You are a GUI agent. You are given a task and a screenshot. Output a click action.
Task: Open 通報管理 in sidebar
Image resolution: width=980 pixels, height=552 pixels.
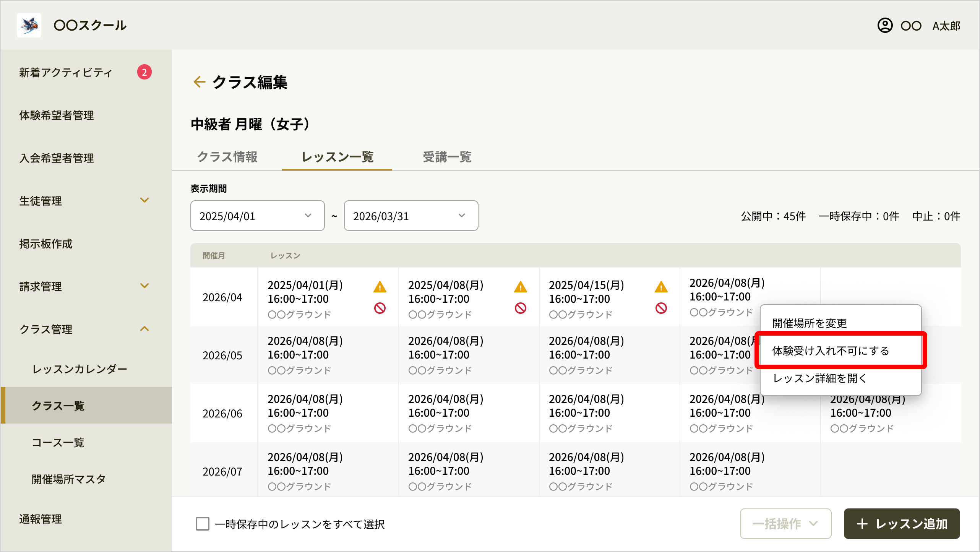(x=41, y=519)
